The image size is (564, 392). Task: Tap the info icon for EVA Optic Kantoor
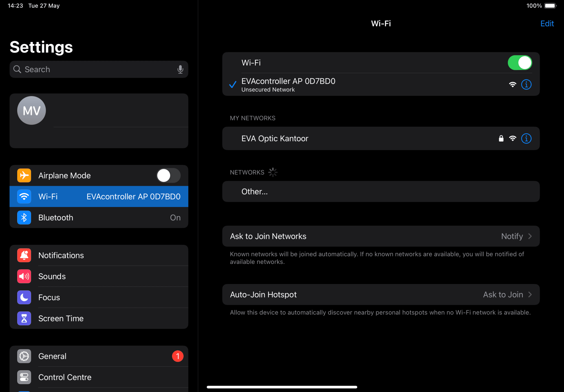(526, 138)
